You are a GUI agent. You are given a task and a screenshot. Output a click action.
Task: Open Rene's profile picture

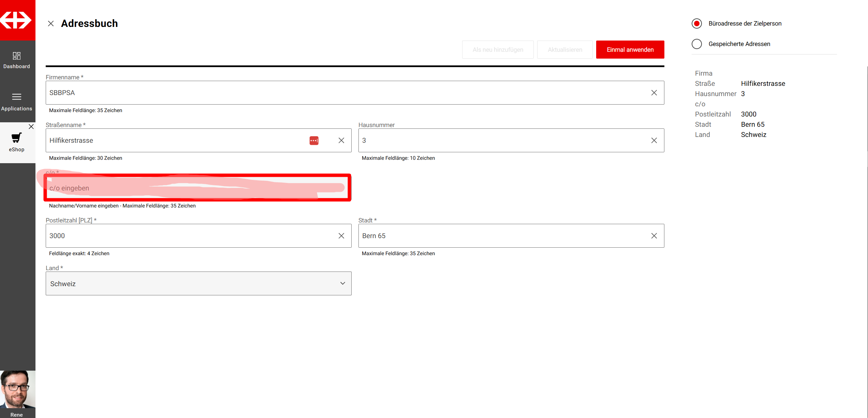pyautogui.click(x=17, y=389)
